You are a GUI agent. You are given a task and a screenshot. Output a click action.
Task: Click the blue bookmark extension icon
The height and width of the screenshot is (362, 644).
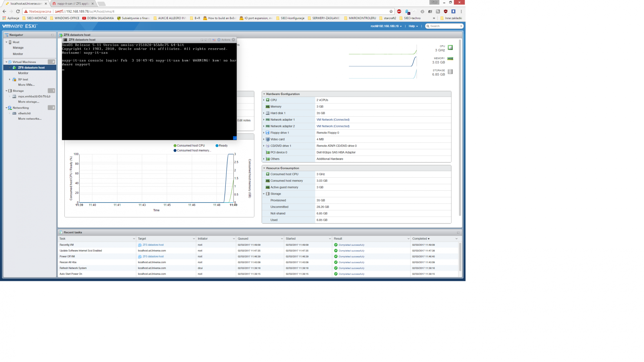[x=453, y=11]
